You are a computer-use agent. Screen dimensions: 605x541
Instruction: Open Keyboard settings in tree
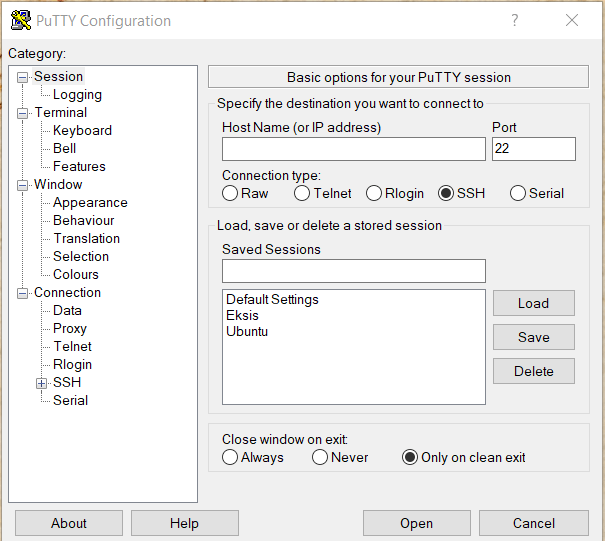(82, 130)
